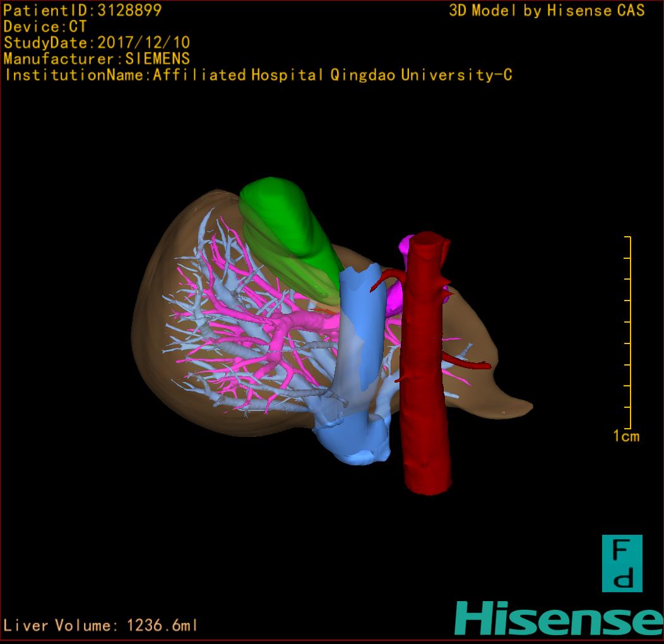Click the yellow scale ruler bar
Image resolution: width=664 pixels, height=644 pixels.
629,331
